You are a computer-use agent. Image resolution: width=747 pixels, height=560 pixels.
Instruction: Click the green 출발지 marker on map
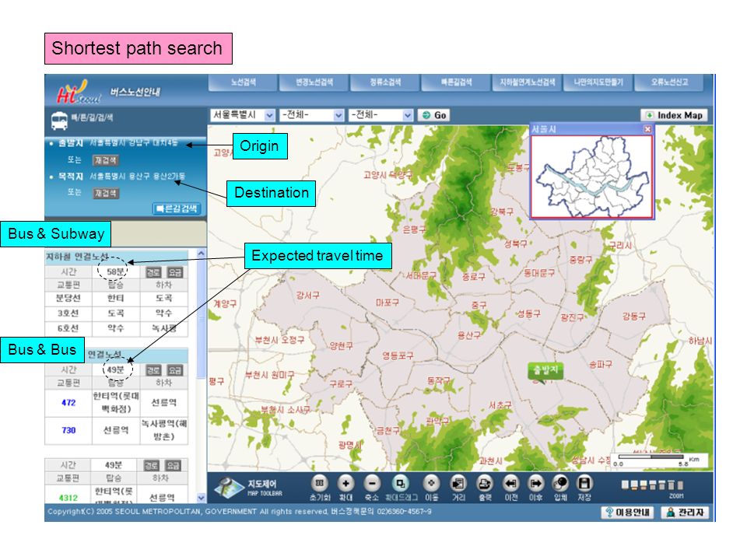tap(545, 370)
